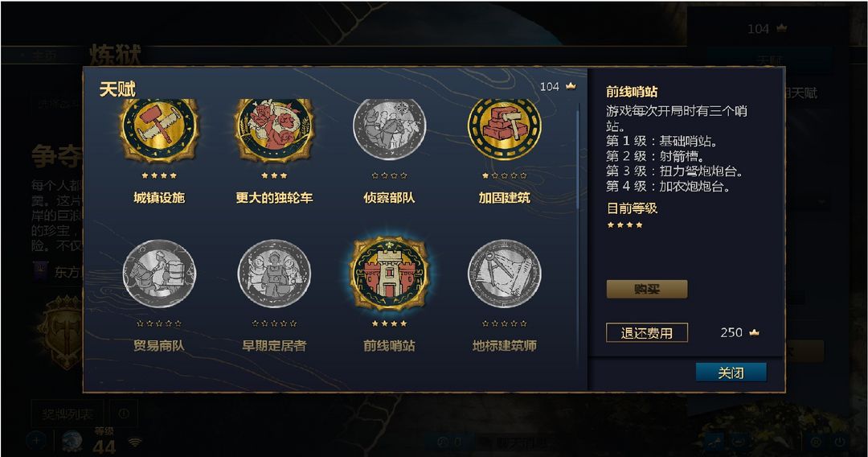Select the silver 贸易商队 talent medallion
868x457 pixels.
[x=159, y=274]
